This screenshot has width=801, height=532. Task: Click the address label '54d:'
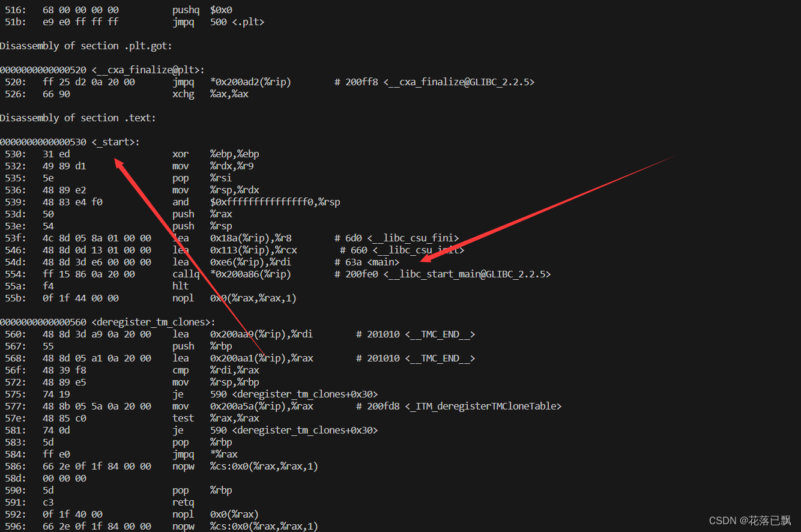15,262
